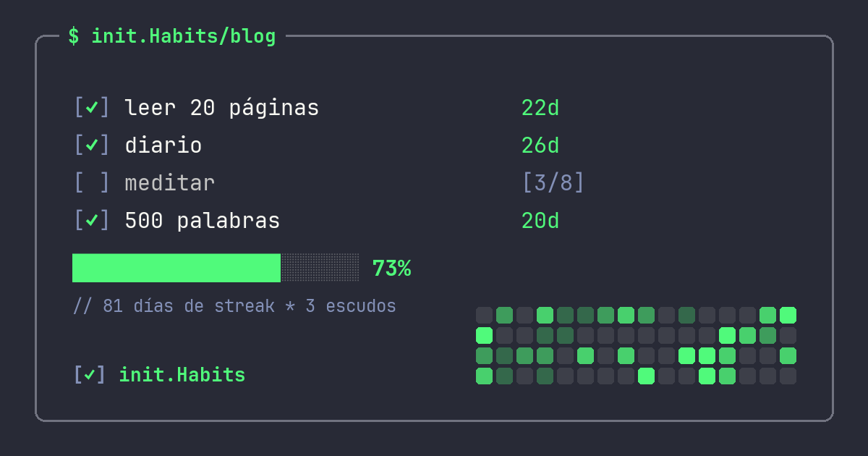The image size is (868, 456).
Task: Uncheck the 'diario' habit checkbox
Action: point(92,145)
